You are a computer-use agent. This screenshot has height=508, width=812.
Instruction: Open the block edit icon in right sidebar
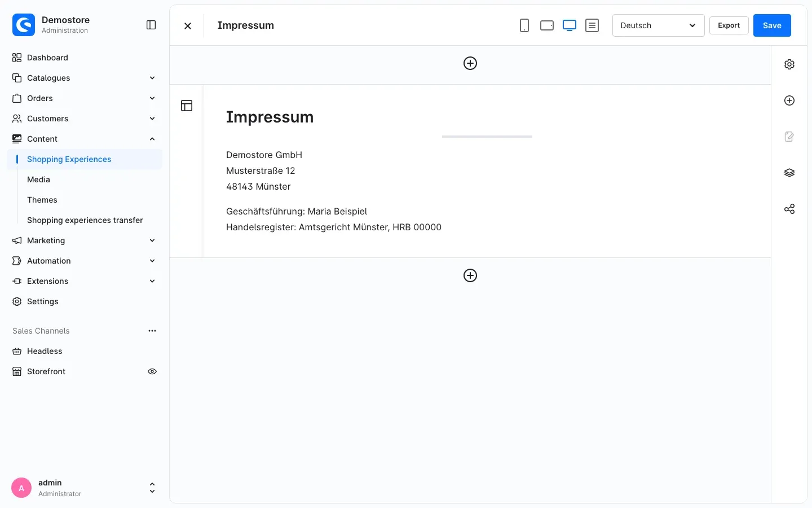pos(789,137)
